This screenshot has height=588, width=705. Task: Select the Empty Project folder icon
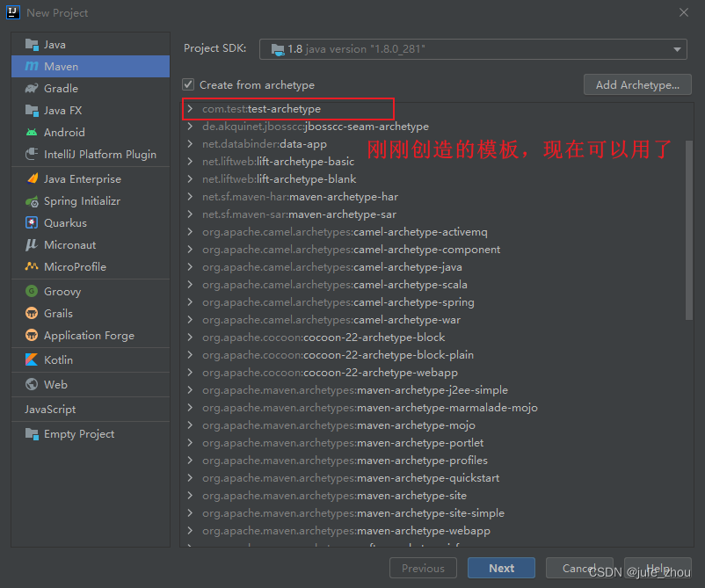[32, 434]
